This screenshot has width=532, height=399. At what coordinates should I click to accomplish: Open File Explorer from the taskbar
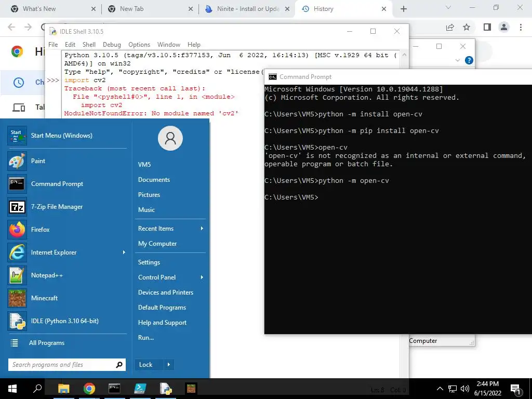(63, 389)
